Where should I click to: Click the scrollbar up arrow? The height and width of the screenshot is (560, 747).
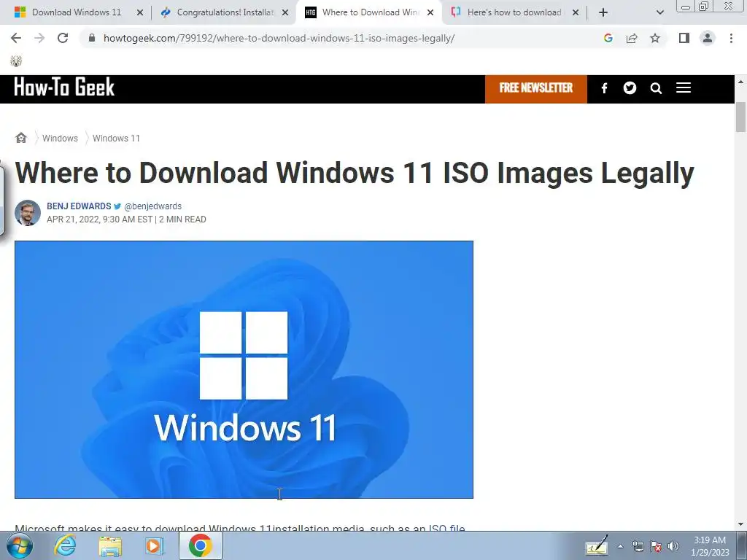coord(740,82)
